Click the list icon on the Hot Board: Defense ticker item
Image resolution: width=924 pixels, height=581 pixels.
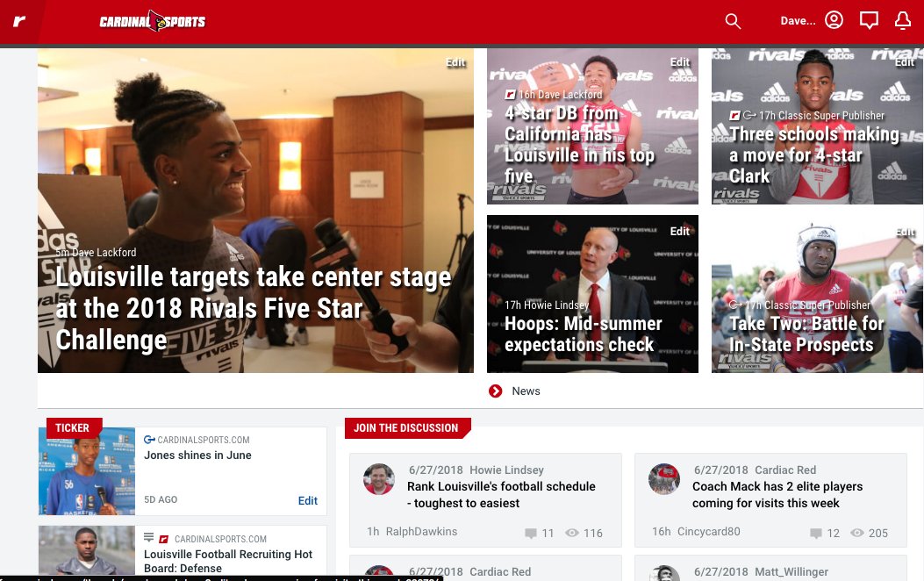[148, 537]
